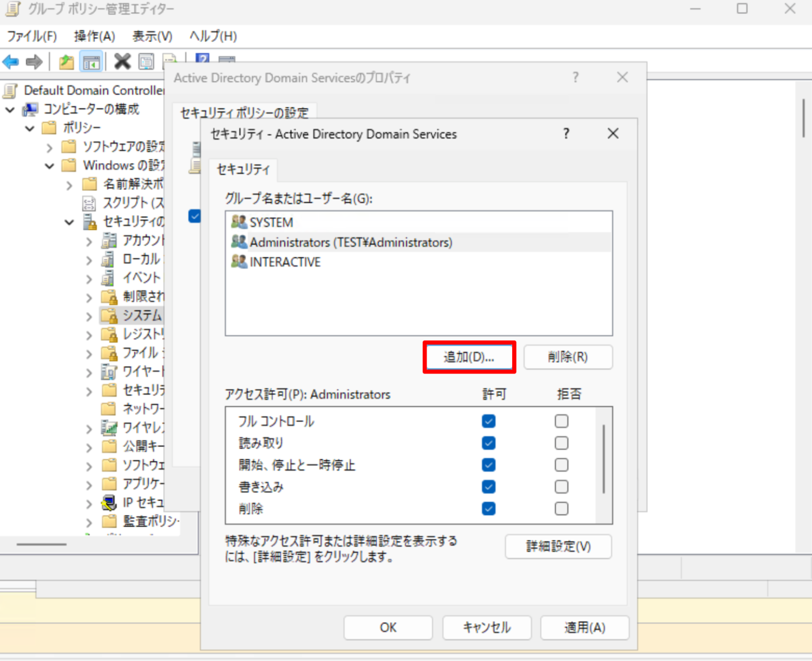
Task: Open the ファイル(F) menu
Action: (x=32, y=36)
